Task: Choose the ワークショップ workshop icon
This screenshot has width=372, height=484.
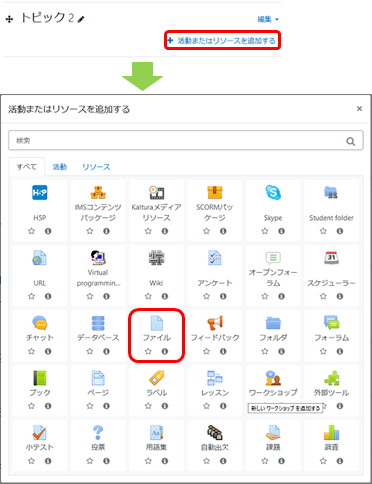Action: [273, 378]
